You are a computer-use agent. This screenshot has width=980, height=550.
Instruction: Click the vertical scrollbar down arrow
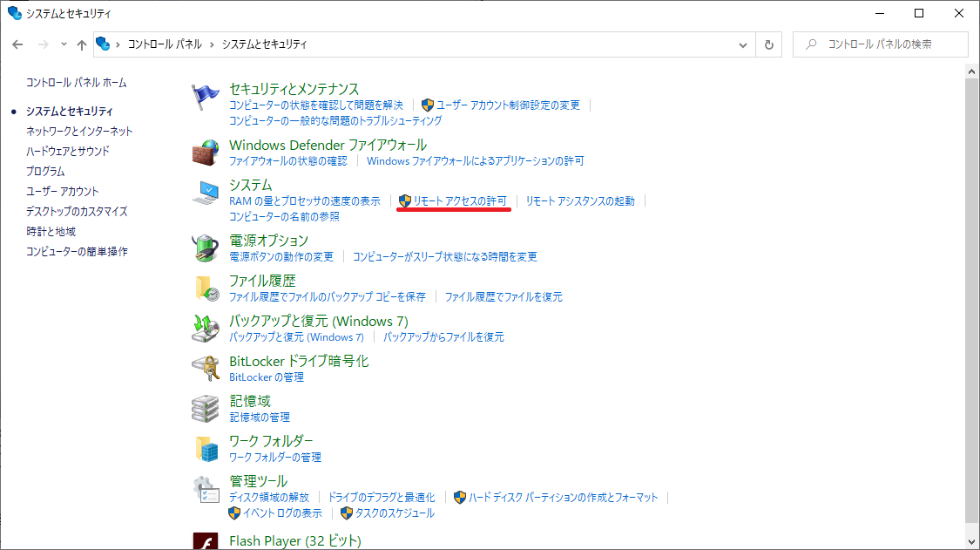971,542
